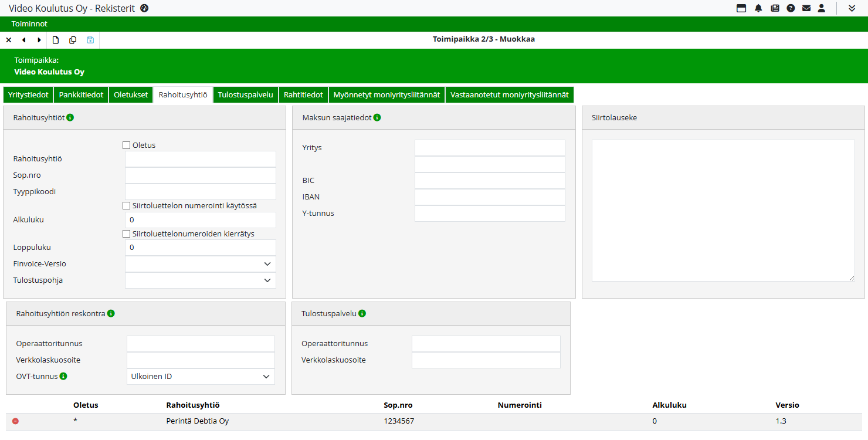Open the user profile icon
868x440 pixels.
pos(822,8)
